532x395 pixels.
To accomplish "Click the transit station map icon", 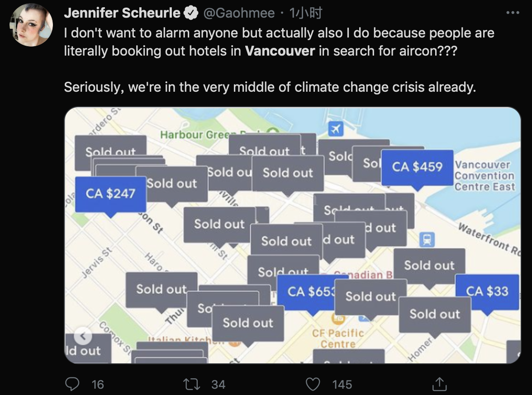I will (427, 239).
